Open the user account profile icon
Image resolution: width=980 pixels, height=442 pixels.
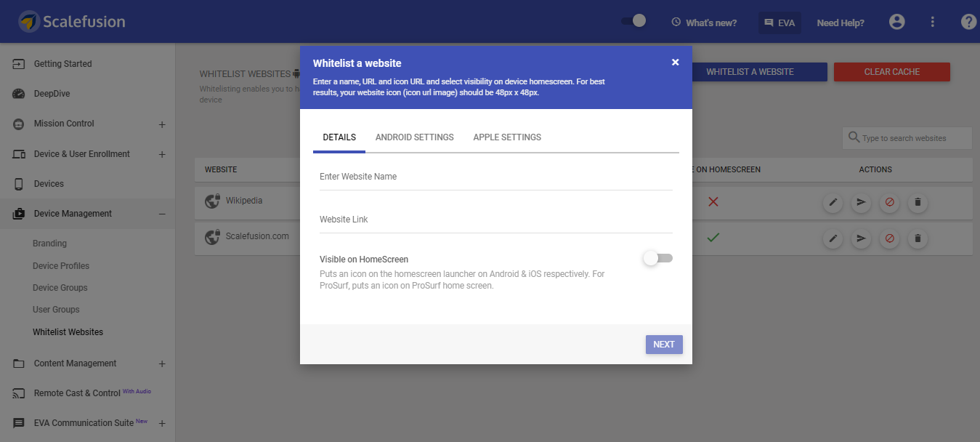click(x=897, y=22)
